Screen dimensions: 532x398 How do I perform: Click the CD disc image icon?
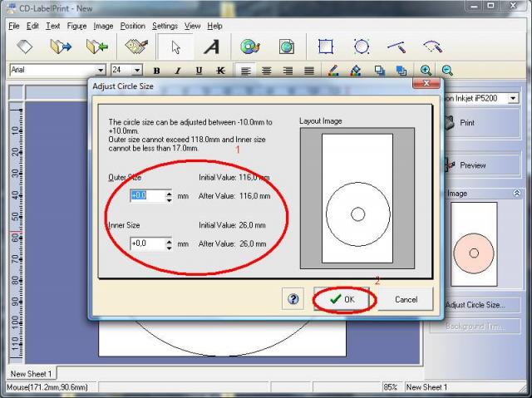coord(249,47)
